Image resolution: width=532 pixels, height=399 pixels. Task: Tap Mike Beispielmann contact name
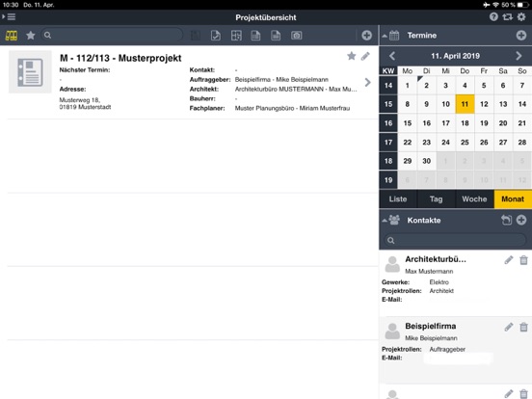point(431,338)
